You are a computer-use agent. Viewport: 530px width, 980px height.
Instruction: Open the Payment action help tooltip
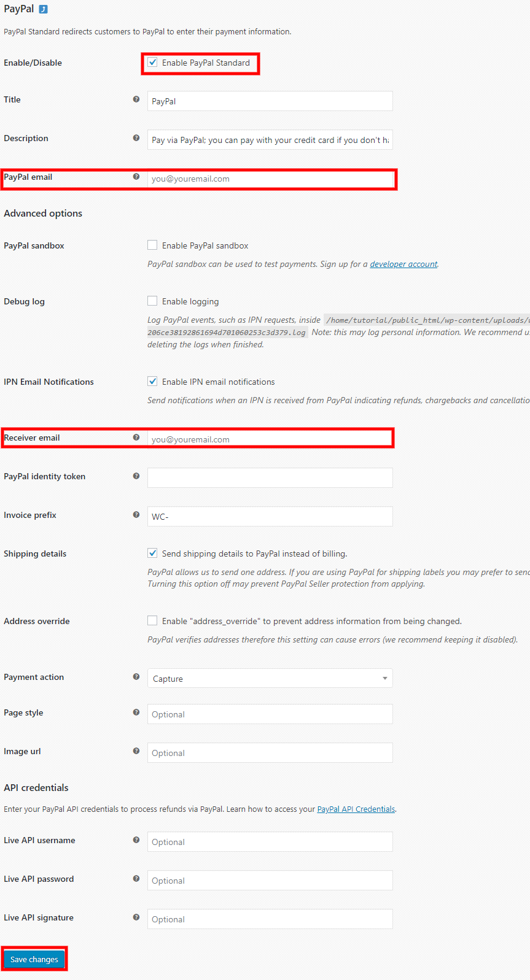[x=136, y=676]
